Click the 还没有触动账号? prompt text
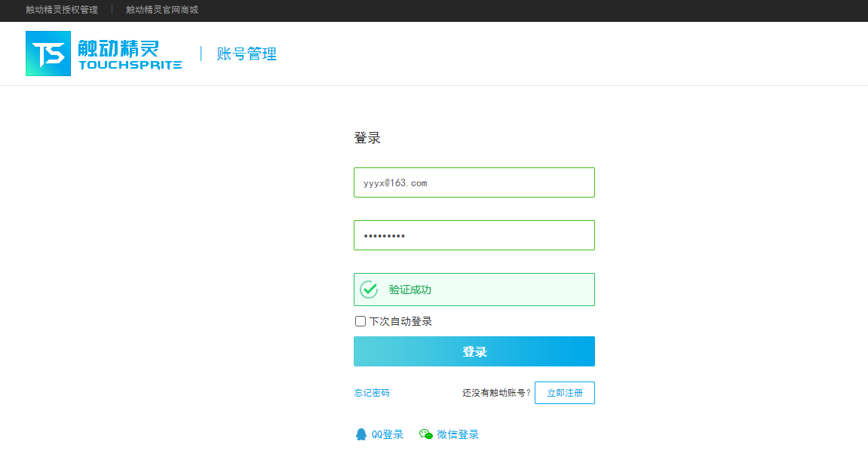 click(496, 393)
